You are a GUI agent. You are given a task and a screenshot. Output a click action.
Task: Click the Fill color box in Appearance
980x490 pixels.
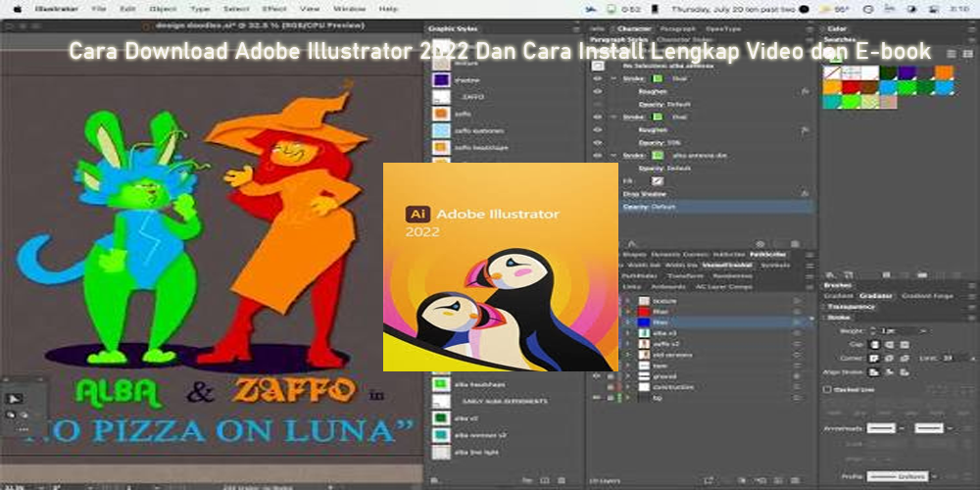[x=658, y=180]
